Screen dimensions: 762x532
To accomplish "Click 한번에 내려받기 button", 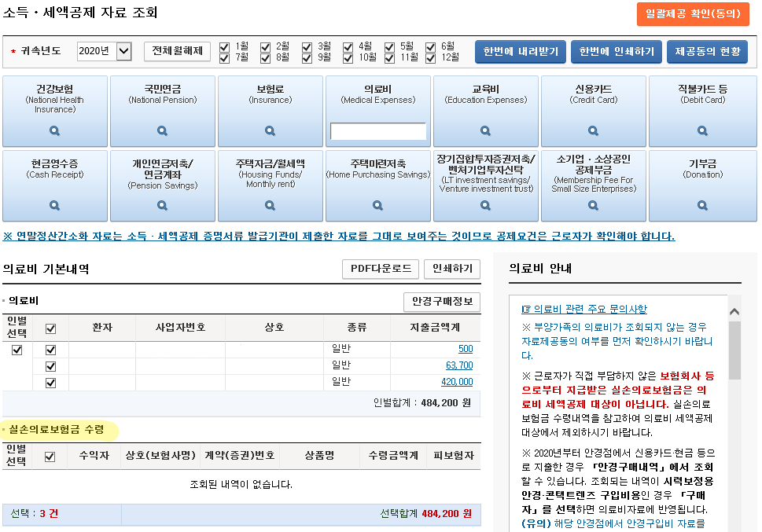I will (x=521, y=52).
